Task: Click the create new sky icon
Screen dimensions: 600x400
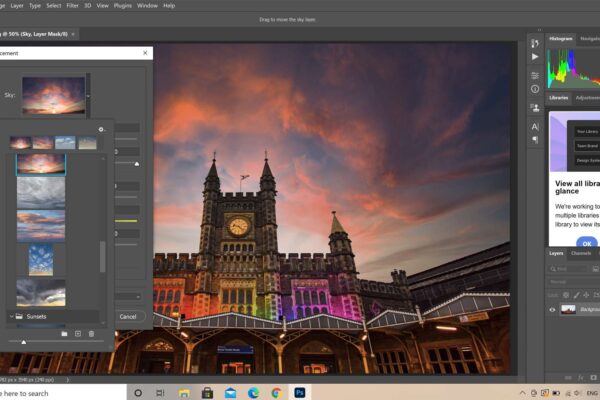Action: pyautogui.click(x=78, y=334)
